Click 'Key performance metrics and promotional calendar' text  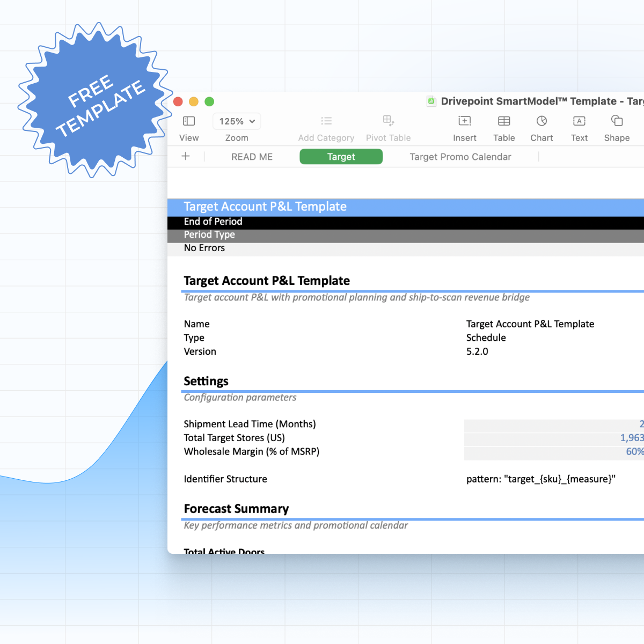pyautogui.click(x=296, y=525)
